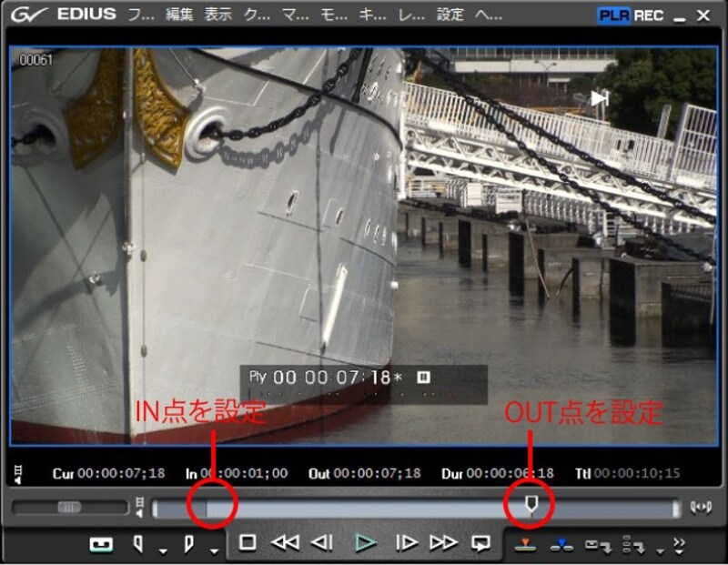728x565 pixels.
Task: Click the pause indicator in timecode overlay
Action: tap(423, 377)
